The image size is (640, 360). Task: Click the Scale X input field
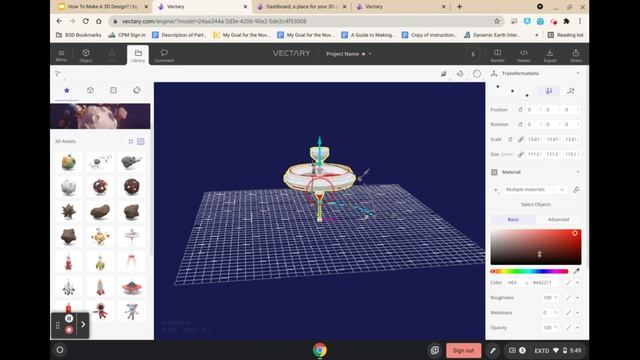pyautogui.click(x=534, y=140)
